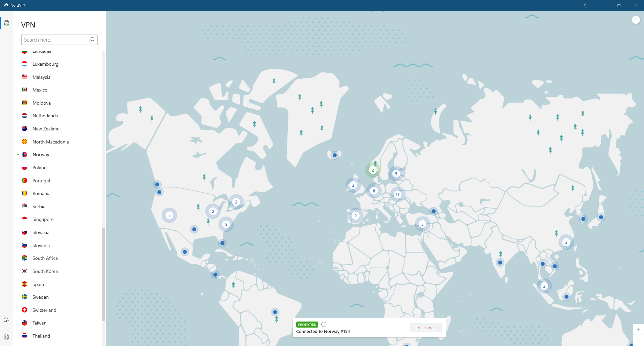Select the Japan server pin on map
This screenshot has height=346, width=644.
(601, 217)
